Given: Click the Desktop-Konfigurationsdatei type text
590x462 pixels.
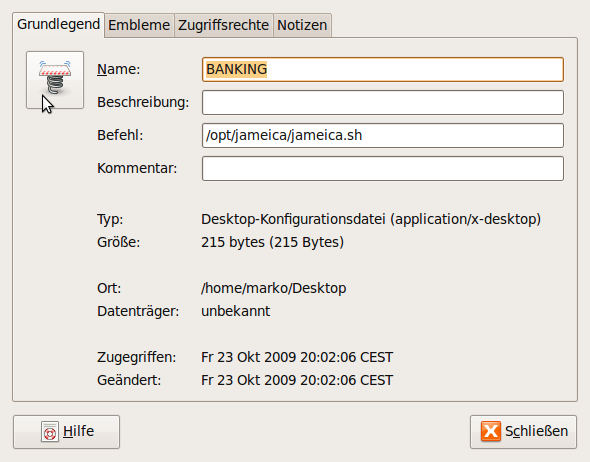Looking at the screenshot, I should 371,219.
